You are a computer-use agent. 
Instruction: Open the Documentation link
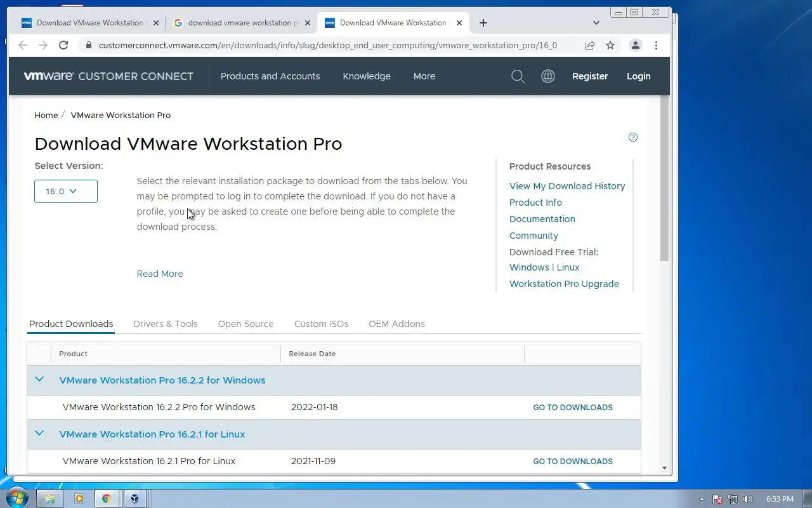[x=542, y=219]
